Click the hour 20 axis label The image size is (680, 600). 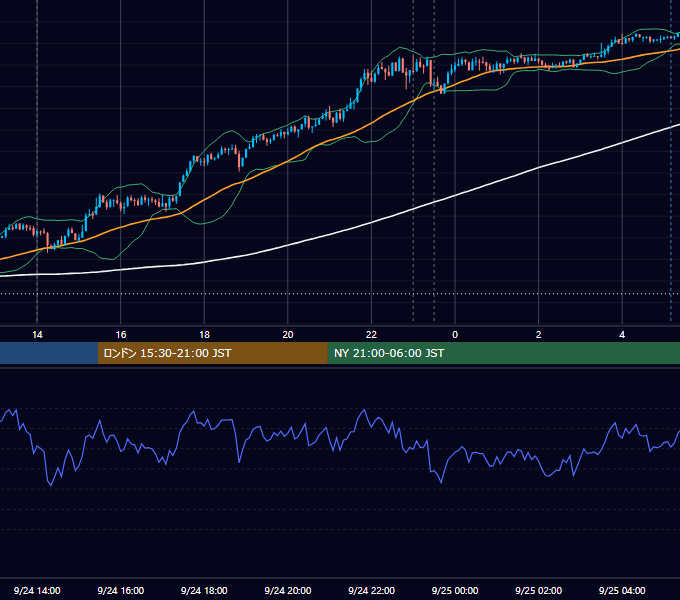pos(288,335)
